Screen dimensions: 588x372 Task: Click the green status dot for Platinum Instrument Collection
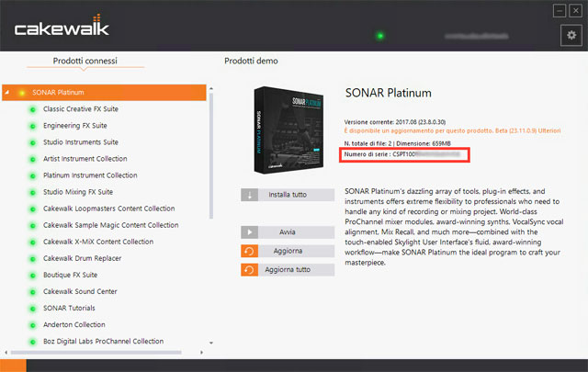[x=33, y=175]
